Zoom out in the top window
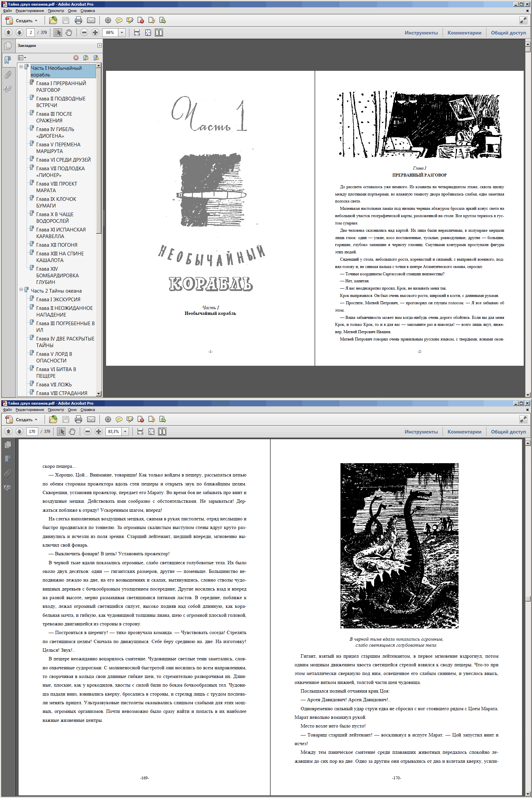The width and height of the screenshot is (532, 798). [84, 32]
